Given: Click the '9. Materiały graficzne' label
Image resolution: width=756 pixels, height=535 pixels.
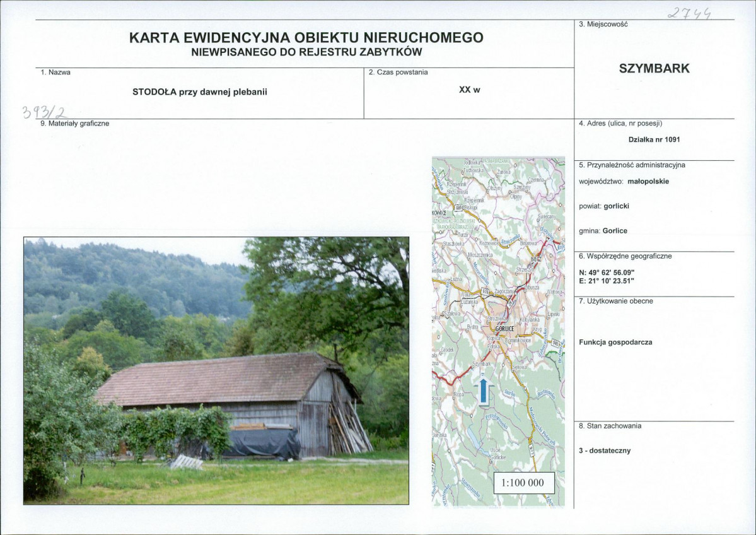Looking at the screenshot, I should (x=75, y=124).
